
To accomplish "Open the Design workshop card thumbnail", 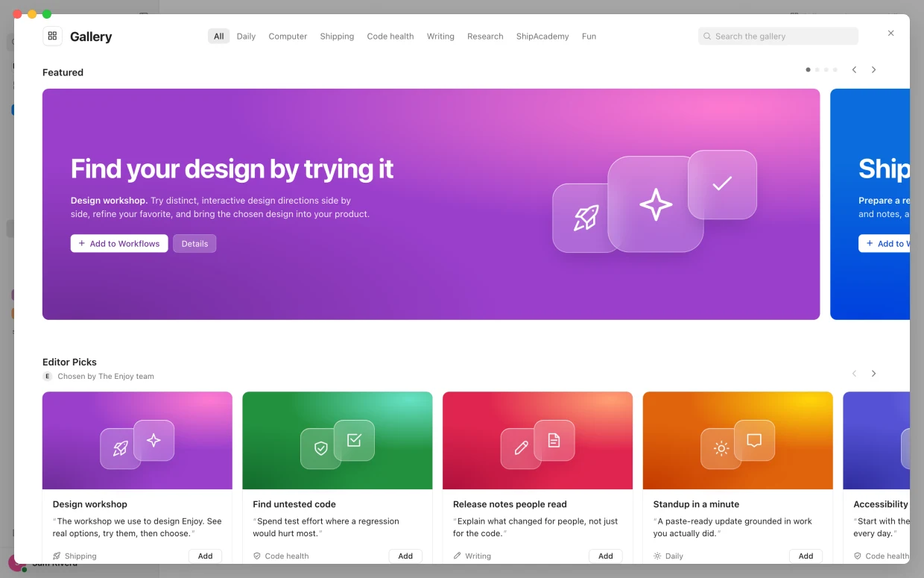I will (x=137, y=441).
